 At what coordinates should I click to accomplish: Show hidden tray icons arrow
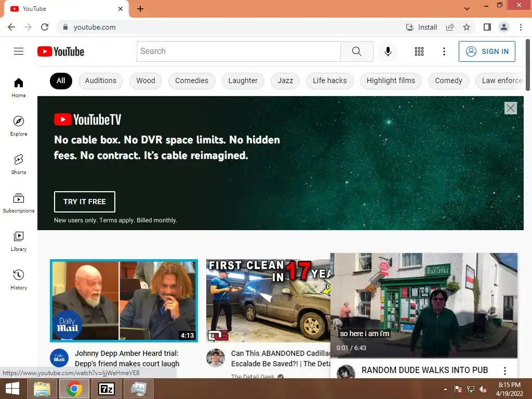(445, 389)
